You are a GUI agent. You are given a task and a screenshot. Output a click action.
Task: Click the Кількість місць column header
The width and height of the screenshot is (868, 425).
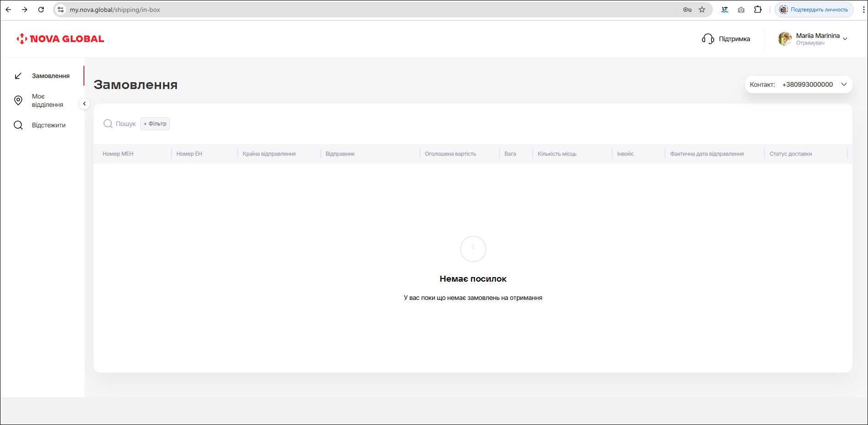click(557, 154)
